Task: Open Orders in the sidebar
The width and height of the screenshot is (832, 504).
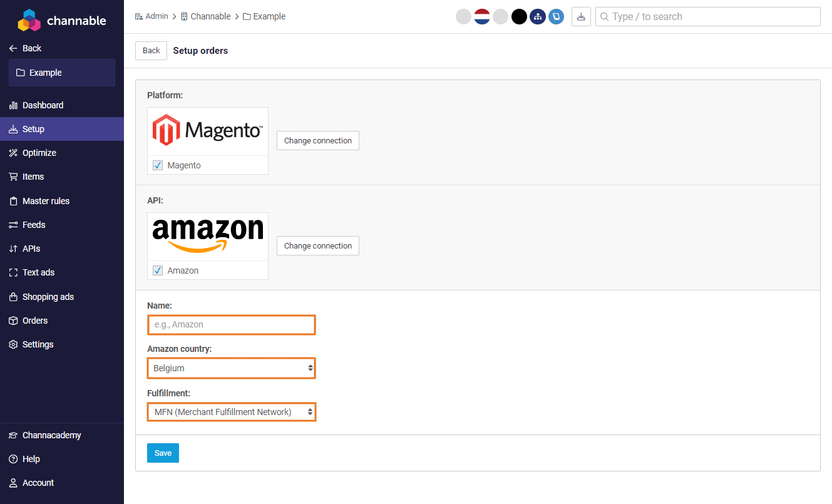Action: [x=62, y=321]
